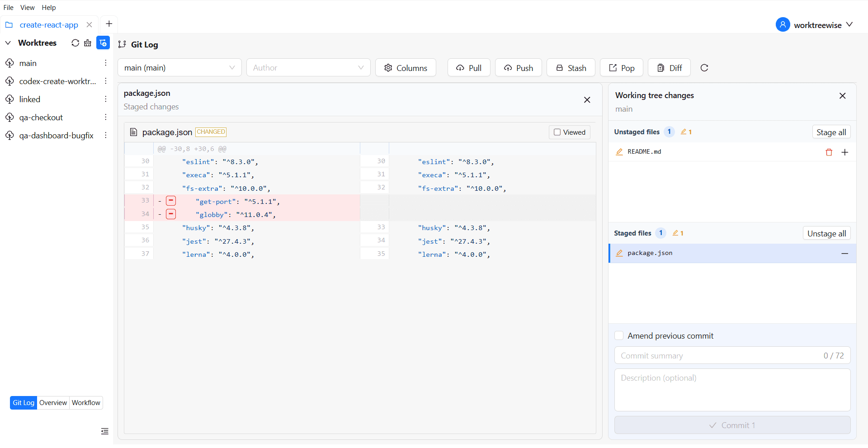Open the File menu

pyautogui.click(x=9, y=8)
